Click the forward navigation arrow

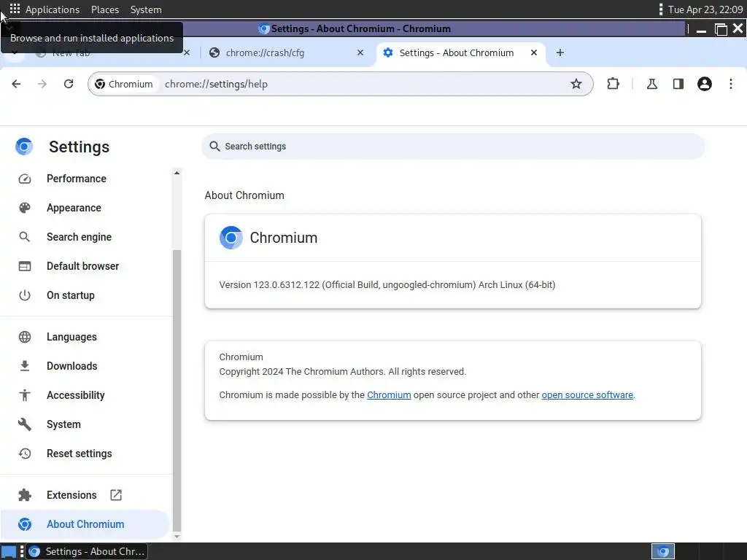pos(42,84)
